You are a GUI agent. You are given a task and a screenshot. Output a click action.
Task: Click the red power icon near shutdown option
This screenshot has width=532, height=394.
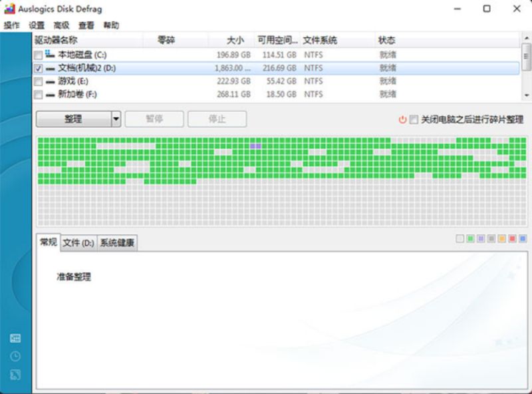click(x=402, y=120)
